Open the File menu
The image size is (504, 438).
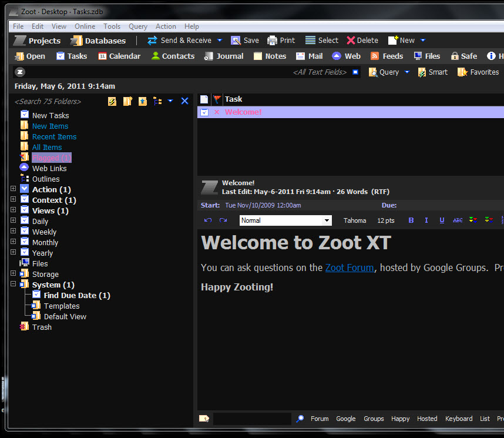point(18,26)
